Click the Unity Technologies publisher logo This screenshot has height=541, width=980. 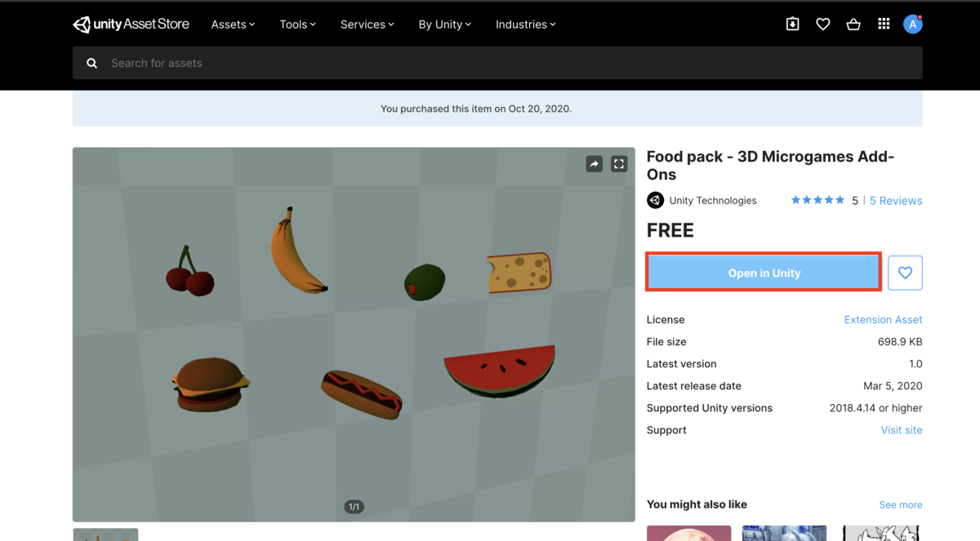tap(655, 200)
